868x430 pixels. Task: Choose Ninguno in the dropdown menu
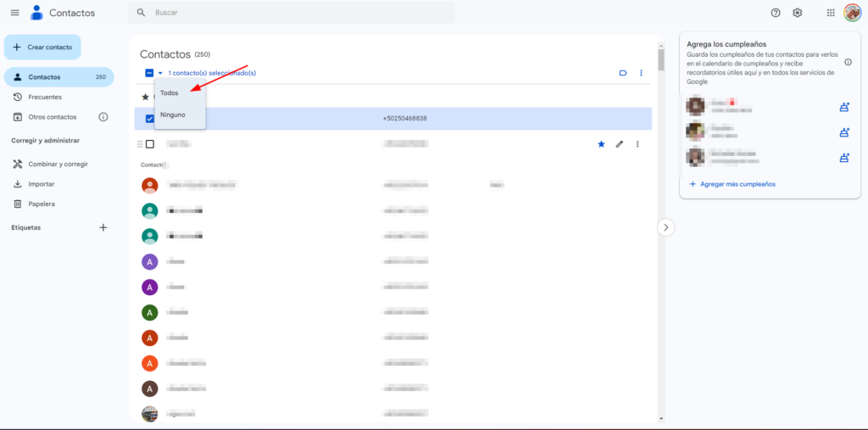coord(173,114)
